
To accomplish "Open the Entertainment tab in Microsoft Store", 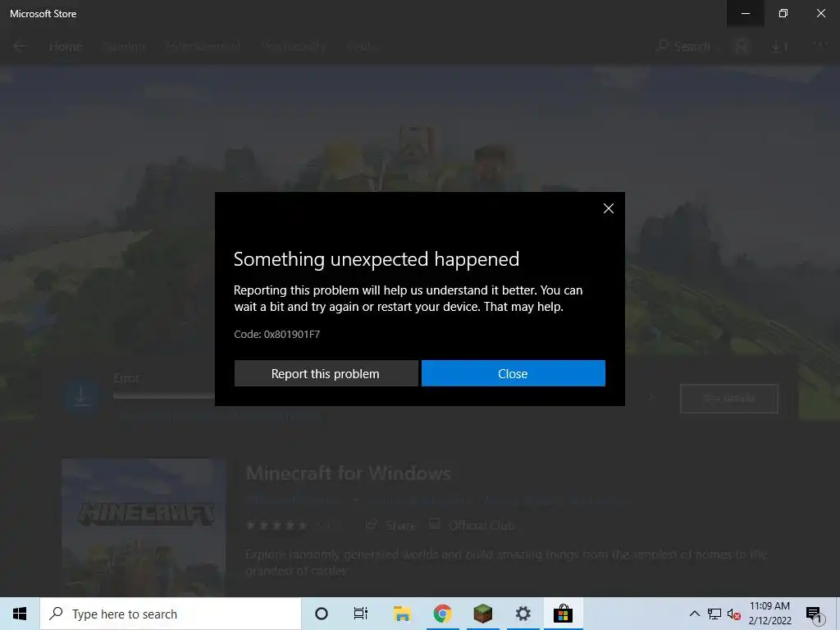I will pyautogui.click(x=203, y=47).
